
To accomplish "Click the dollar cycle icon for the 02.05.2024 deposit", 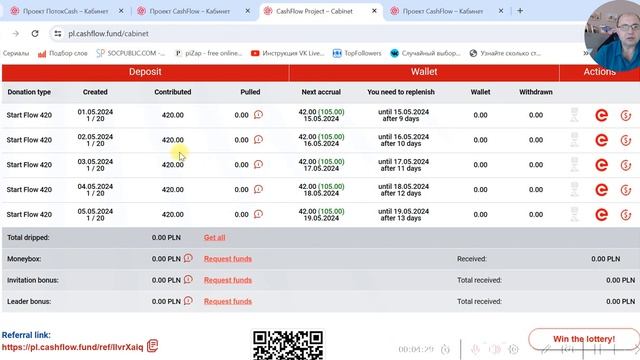I will click(626, 140).
